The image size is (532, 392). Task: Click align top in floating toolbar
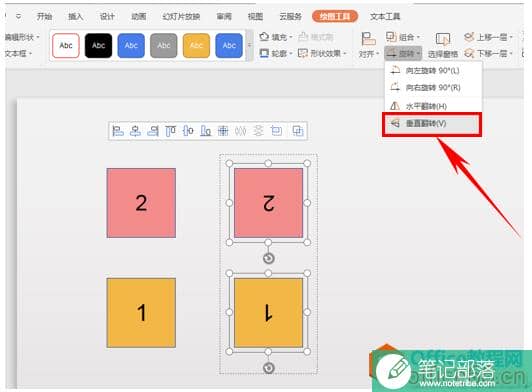tap(170, 131)
